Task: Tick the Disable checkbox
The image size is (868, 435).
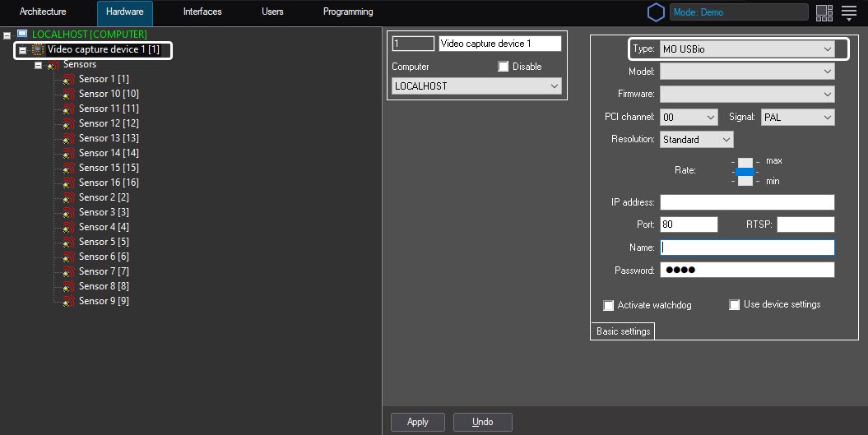Action: [504, 67]
